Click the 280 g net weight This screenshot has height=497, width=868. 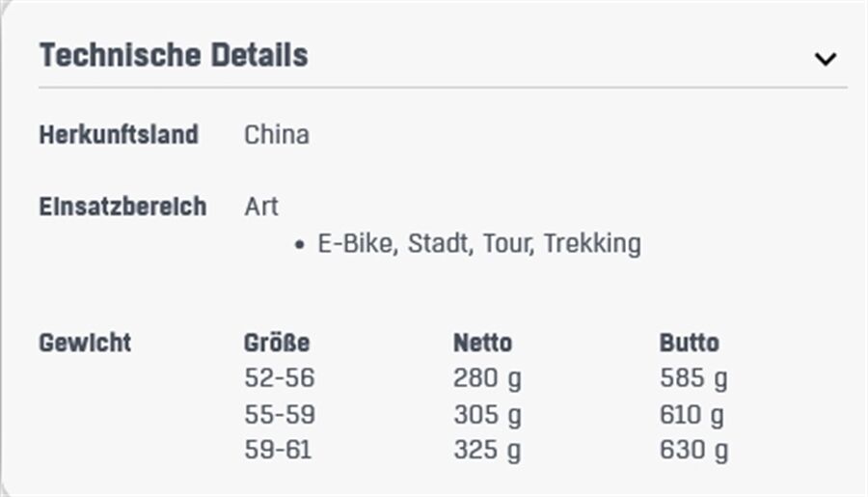(x=487, y=379)
